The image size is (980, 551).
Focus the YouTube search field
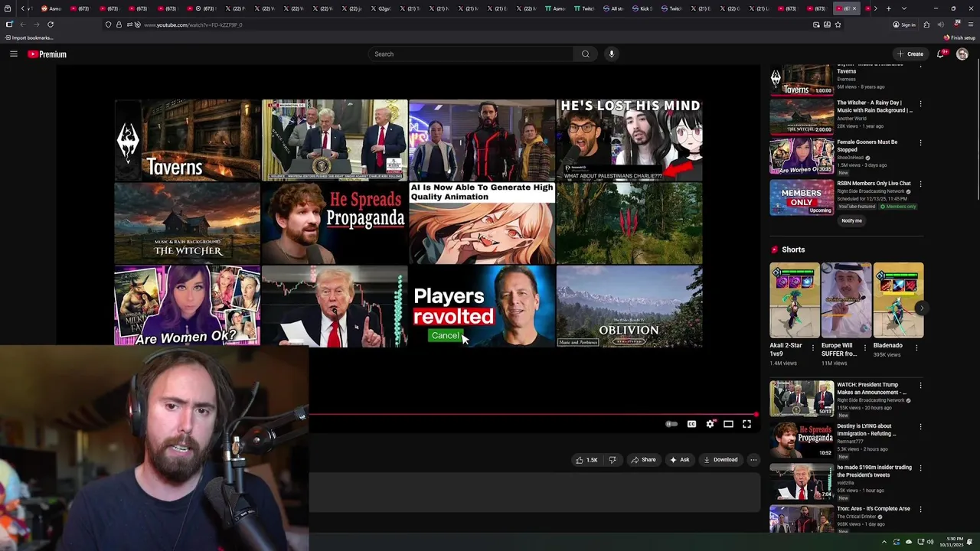[471, 54]
